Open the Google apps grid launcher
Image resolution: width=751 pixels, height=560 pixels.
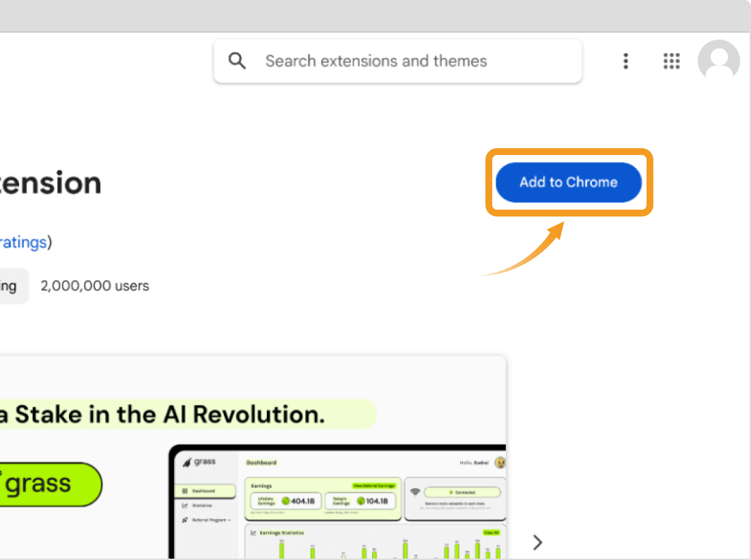(x=672, y=61)
